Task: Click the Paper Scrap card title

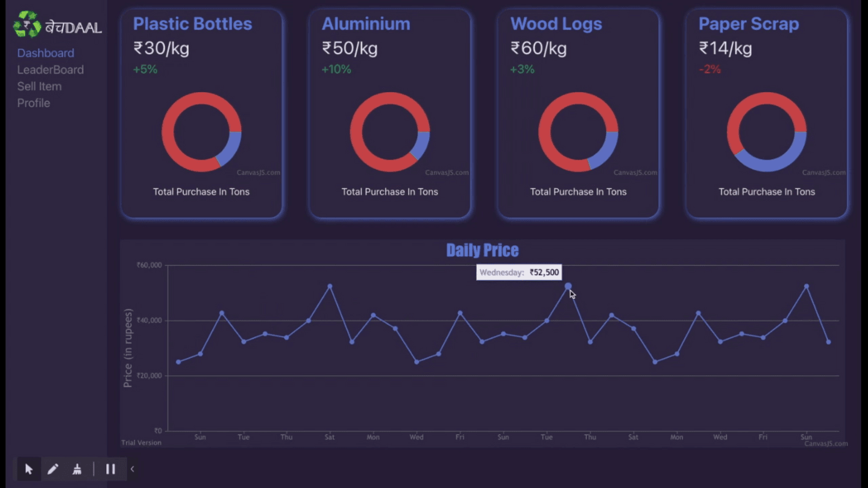Action: 749,24
